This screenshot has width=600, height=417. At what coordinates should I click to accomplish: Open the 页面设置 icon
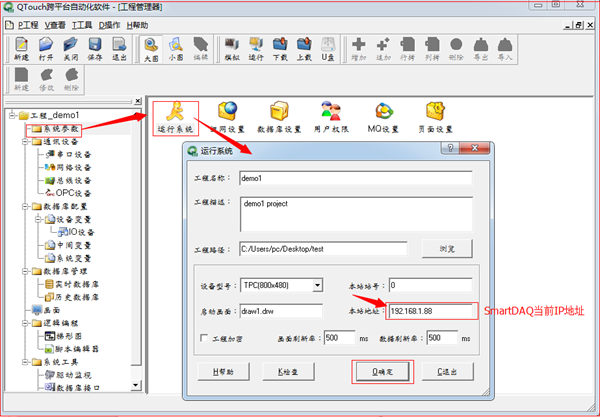click(435, 116)
